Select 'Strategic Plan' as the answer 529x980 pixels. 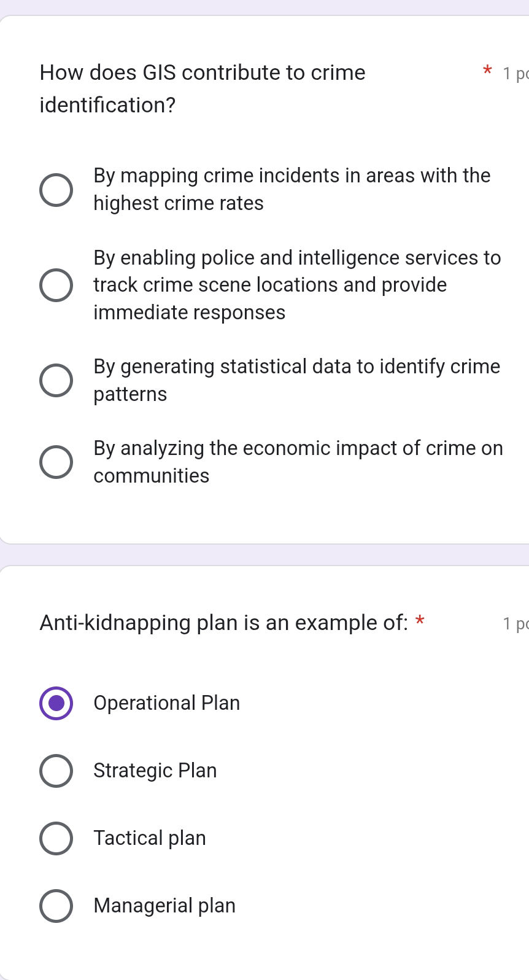click(x=56, y=771)
